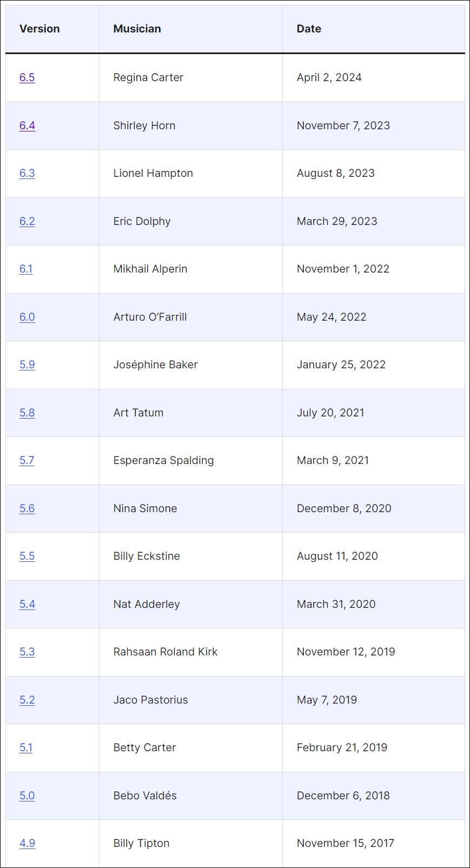Open the version 5.2 link

coord(27,700)
